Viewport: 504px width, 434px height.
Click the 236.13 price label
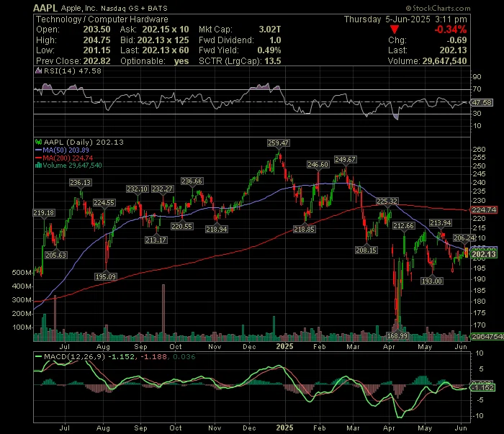81,183
